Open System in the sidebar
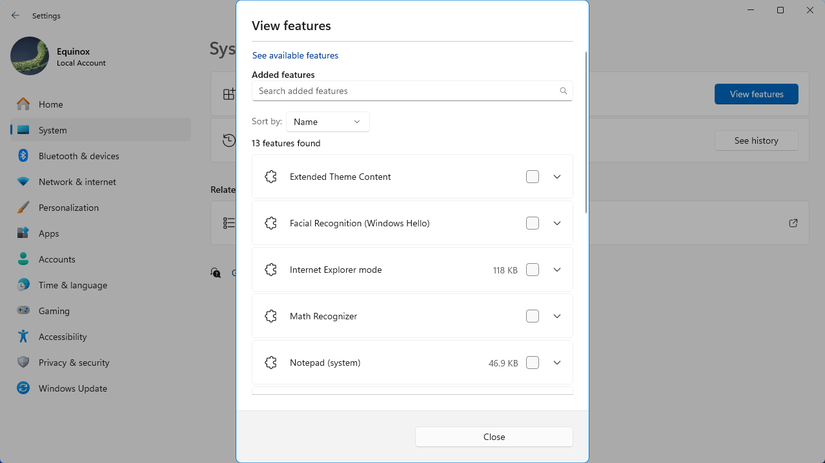 coord(100,130)
